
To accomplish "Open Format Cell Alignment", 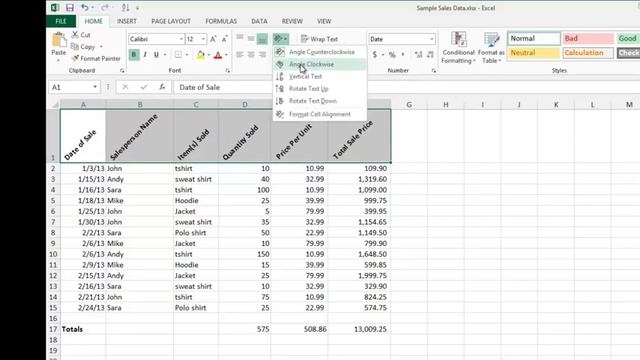I will tap(320, 114).
